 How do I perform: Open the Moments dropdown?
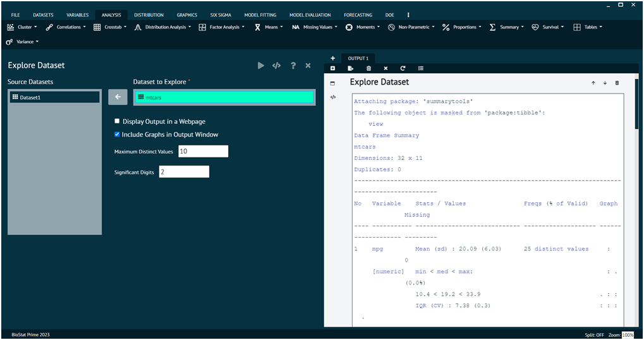point(362,27)
